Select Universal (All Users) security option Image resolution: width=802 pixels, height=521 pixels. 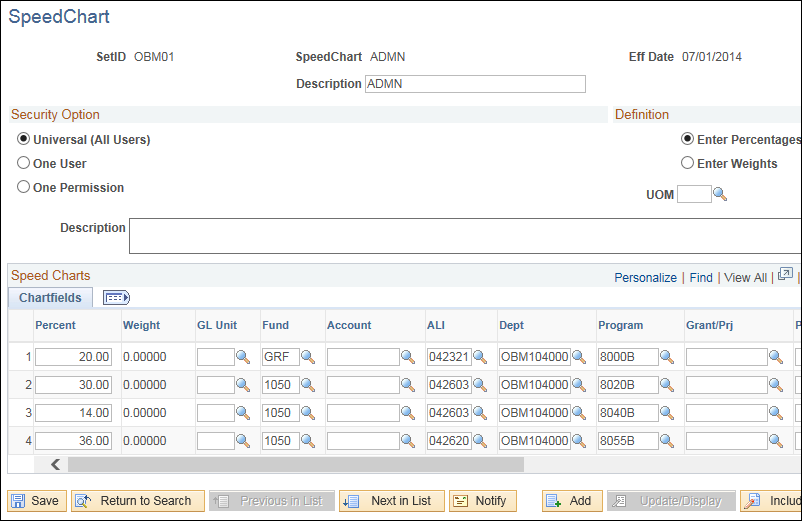click(x=24, y=139)
